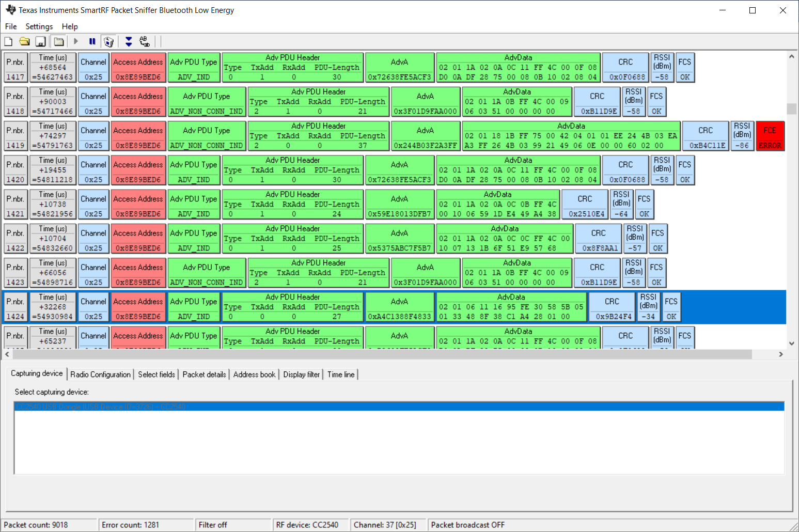The height and width of the screenshot is (532, 799).
Task: Toggle auto-scroll double down arrows icon
Action: pyautogui.click(x=129, y=41)
